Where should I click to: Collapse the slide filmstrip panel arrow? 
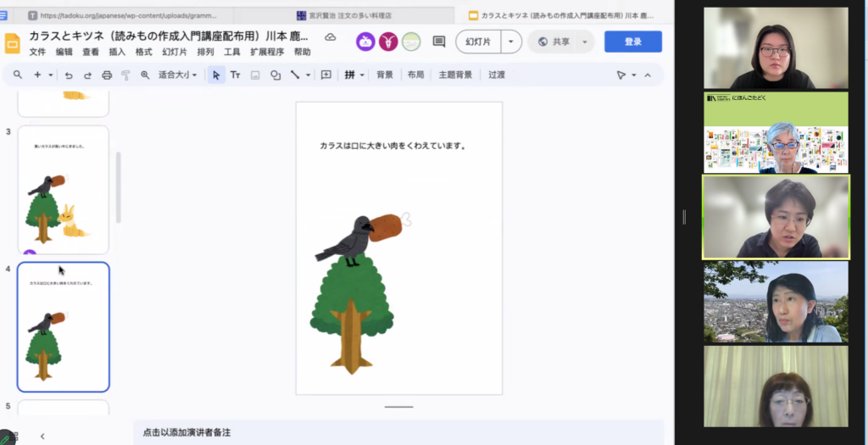click(42, 436)
